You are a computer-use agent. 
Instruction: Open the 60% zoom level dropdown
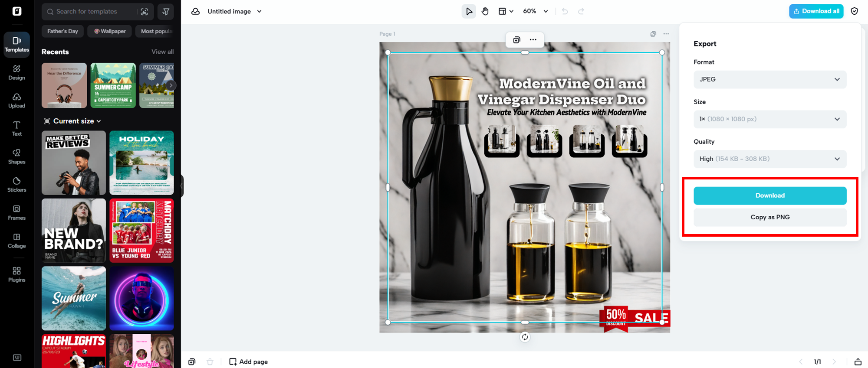click(536, 11)
